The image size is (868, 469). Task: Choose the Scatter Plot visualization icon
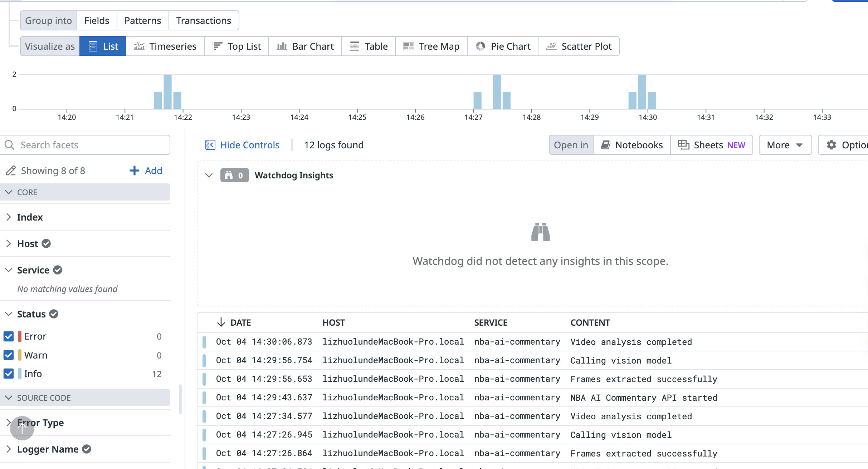[x=551, y=46]
